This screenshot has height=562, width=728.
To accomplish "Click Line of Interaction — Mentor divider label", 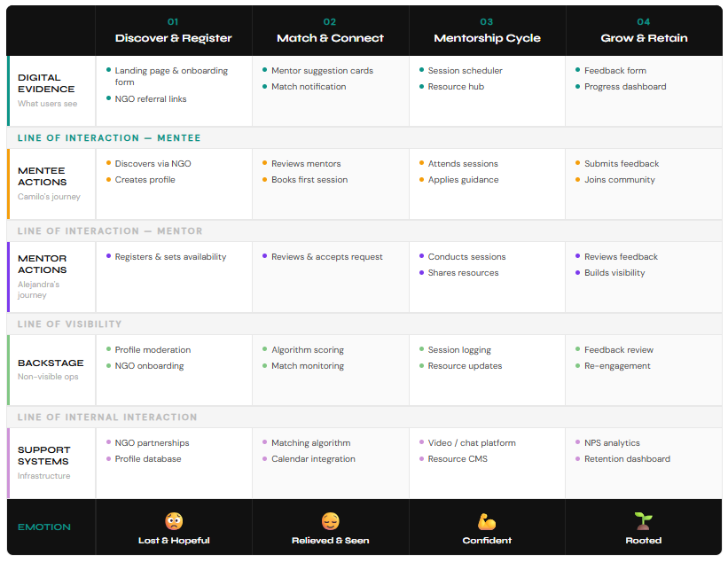I will point(110,231).
